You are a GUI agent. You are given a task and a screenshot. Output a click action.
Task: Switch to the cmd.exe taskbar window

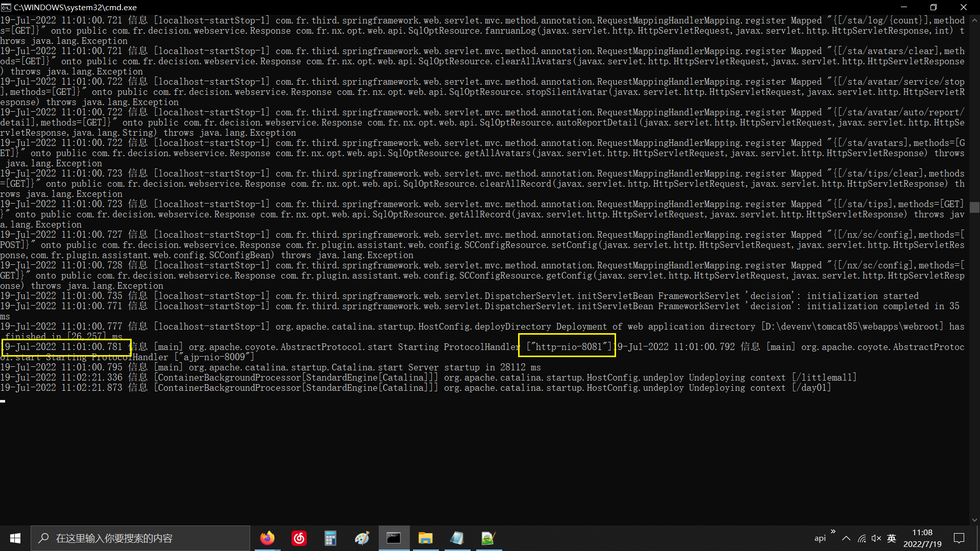coord(394,538)
